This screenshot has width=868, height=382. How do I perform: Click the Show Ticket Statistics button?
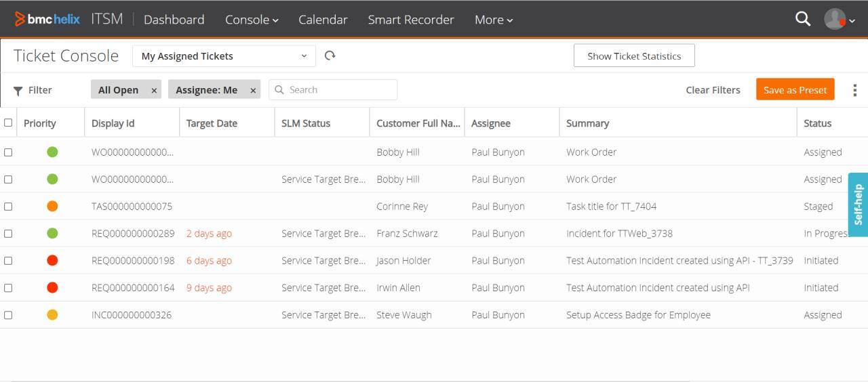click(634, 56)
